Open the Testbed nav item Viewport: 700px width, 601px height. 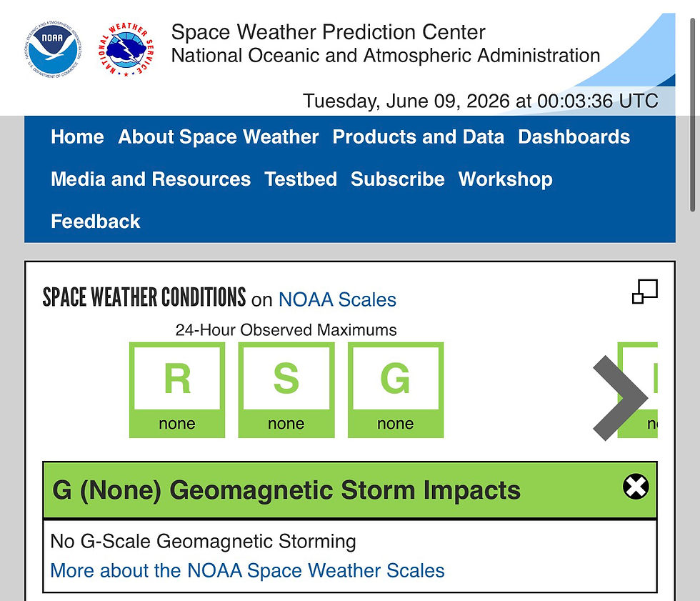[x=301, y=179]
